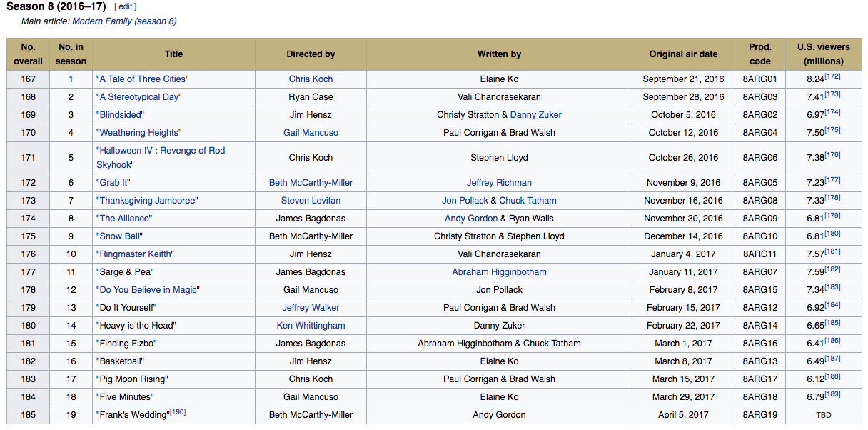Viewport: 868px width, 430px height.
Task: Select the "Finding Fizbo" title cell
Action: click(x=173, y=344)
